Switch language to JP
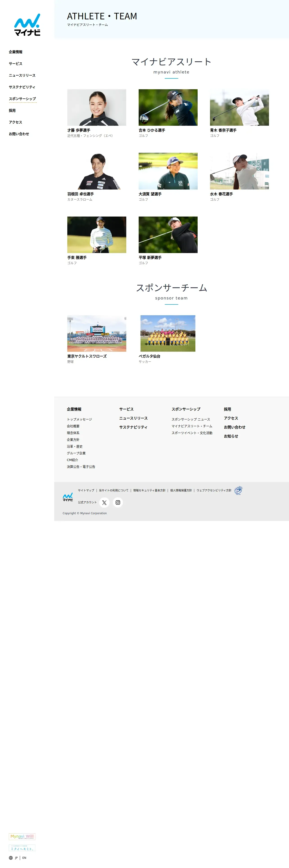Viewport: 289px width, 868px height. (16, 858)
